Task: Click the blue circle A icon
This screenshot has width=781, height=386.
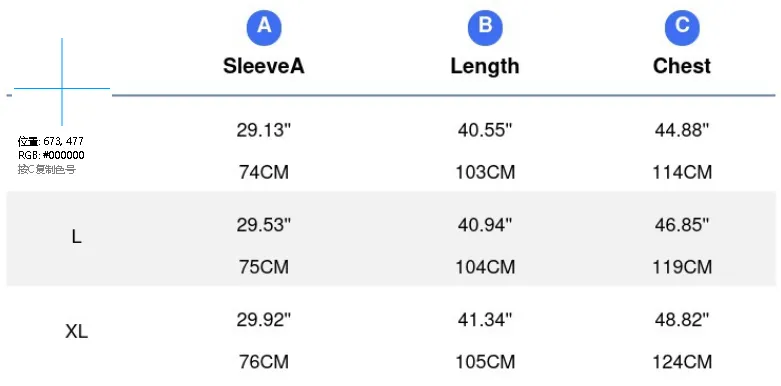Action: pyautogui.click(x=264, y=27)
